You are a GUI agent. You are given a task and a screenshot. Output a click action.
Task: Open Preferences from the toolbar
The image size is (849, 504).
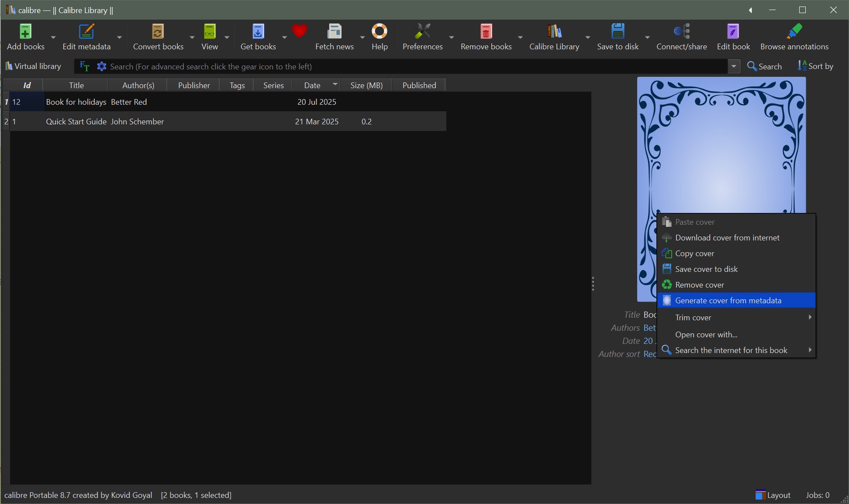pyautogui.click(x=422, y=32)
